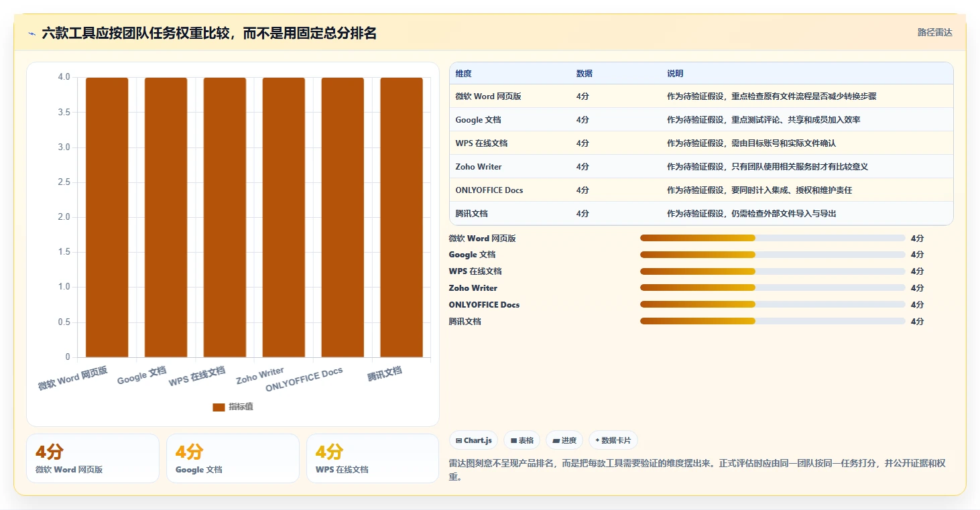
Task: Click the 微软 Word 网页版 chart axis label
Action: (72, 379)
